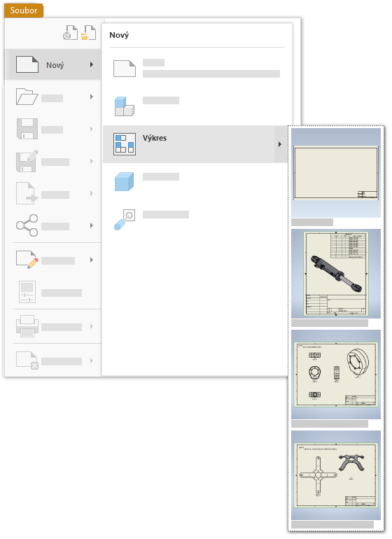
Task: Pick the blank drawing sheet template thumbnail
Action: click(x=336, y=173)
